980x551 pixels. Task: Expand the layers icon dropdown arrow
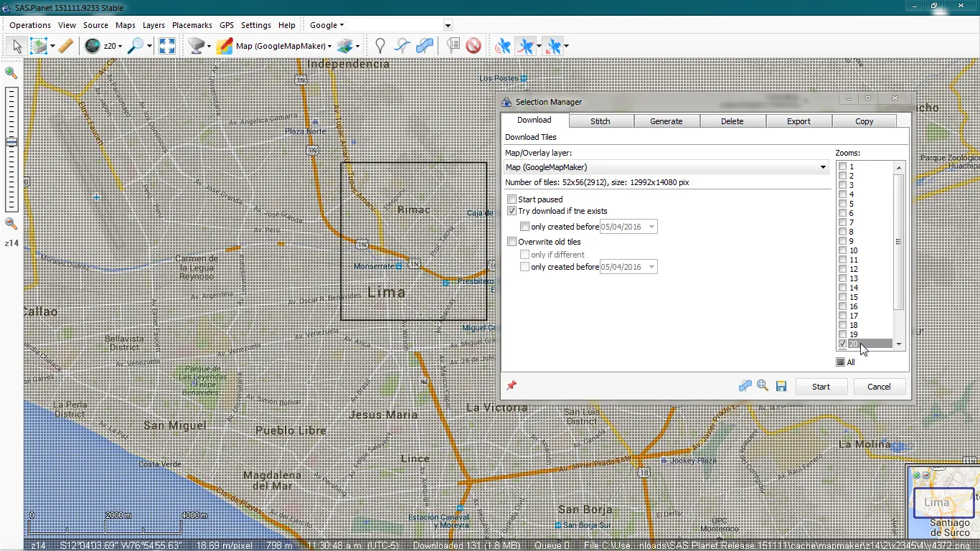(357, 46)
